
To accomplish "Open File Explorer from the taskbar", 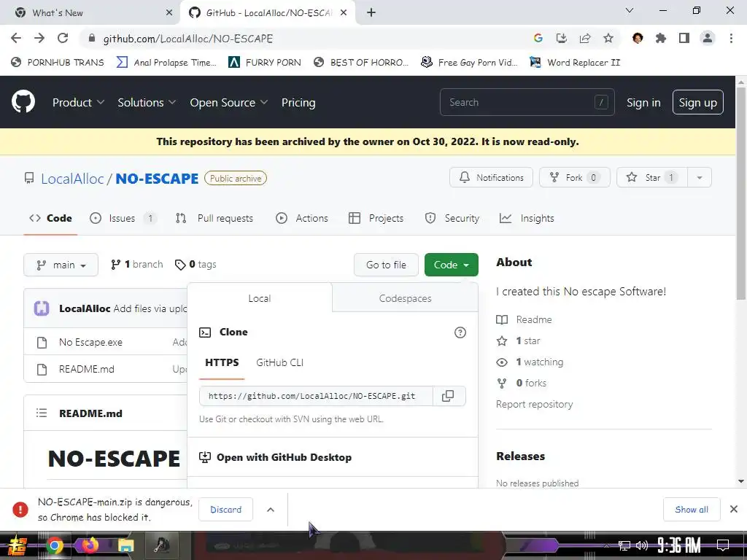I will click(x=125, y=545).
